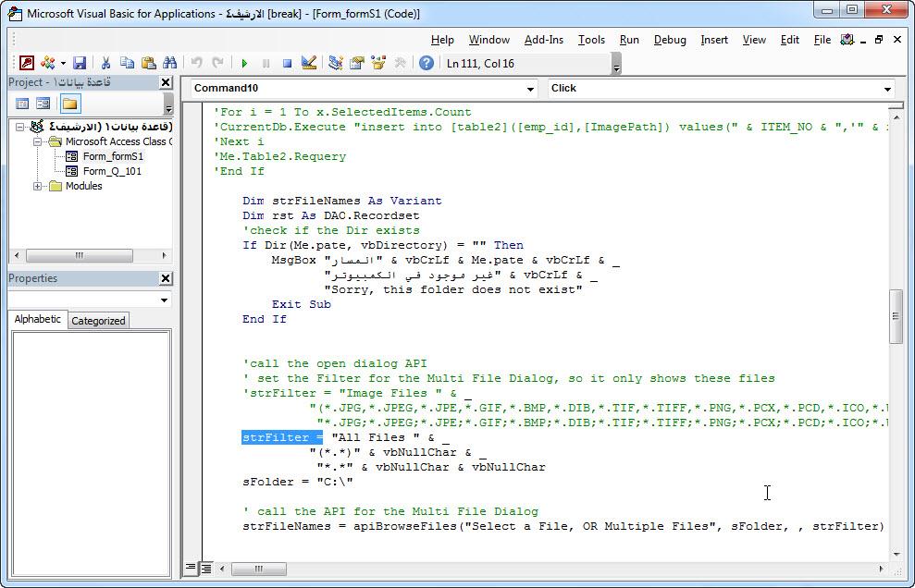915x588 pixels.
Task: Click the highlighted "strFilter =" text
Action: (x=282, y=437)
